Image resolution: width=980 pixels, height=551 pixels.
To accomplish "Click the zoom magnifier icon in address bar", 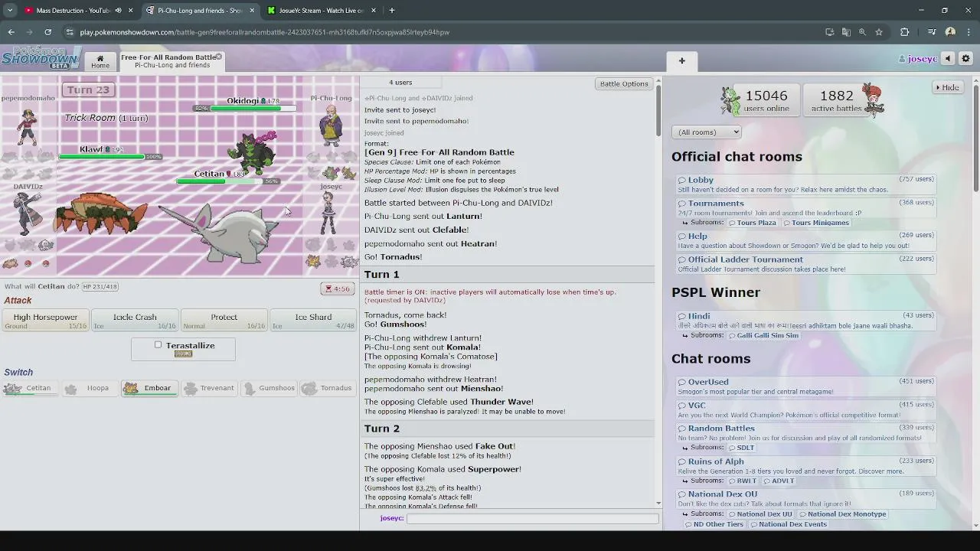I will (x=862, y=32).
